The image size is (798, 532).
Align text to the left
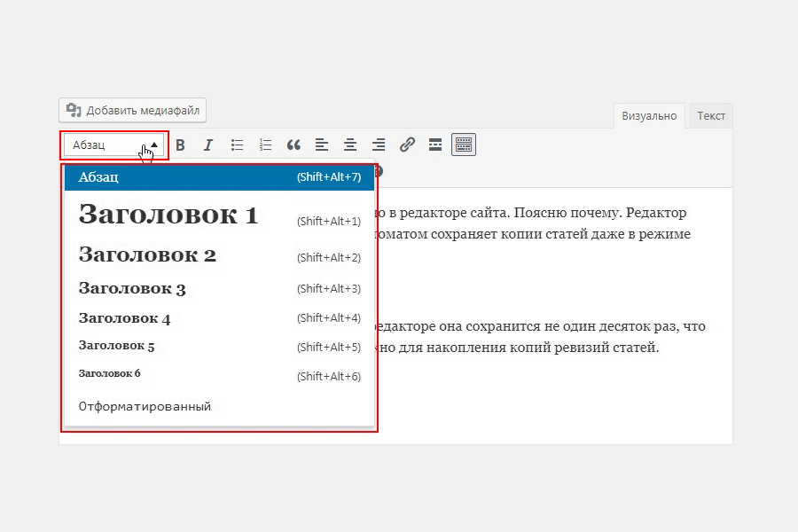[322, 145]
